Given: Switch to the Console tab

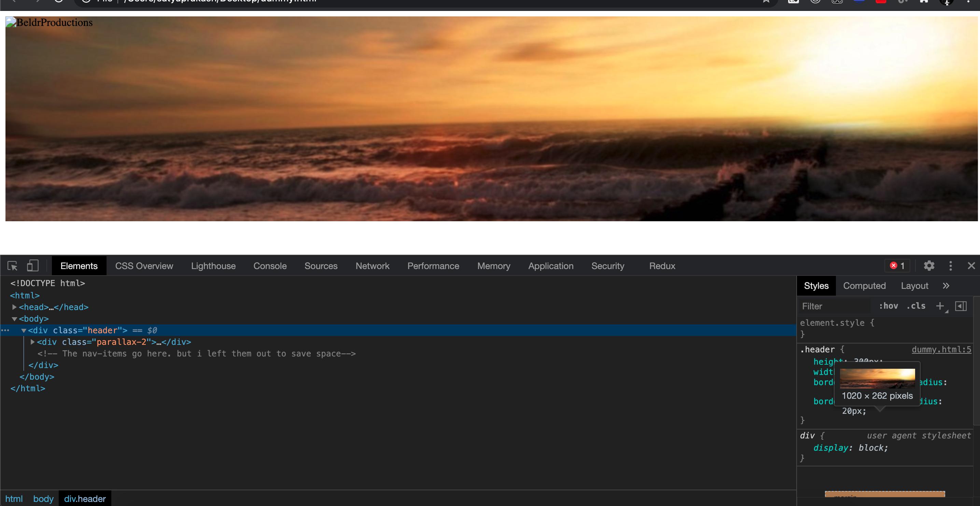Looking at the screenshot, I should [x=270, y=266].
